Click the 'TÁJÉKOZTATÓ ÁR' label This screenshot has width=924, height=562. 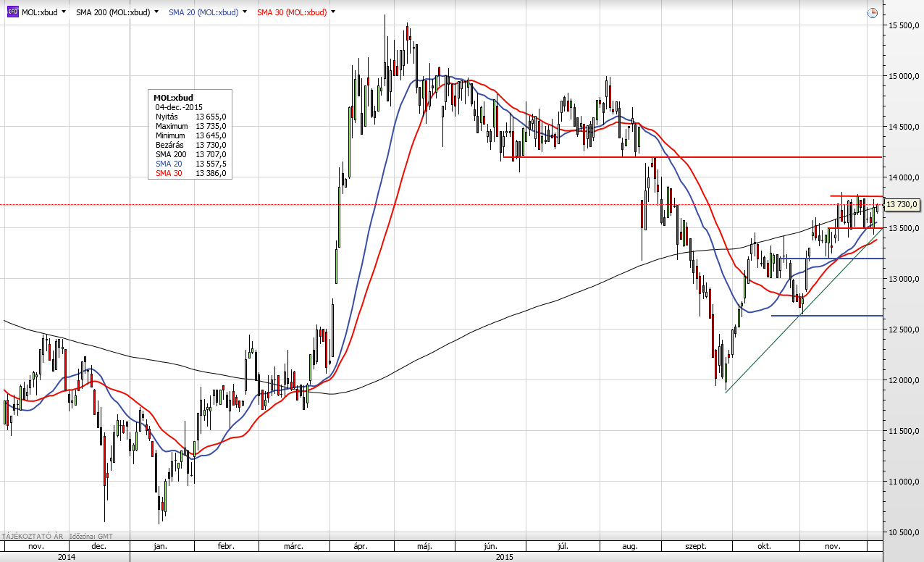[x=33, y=537]
